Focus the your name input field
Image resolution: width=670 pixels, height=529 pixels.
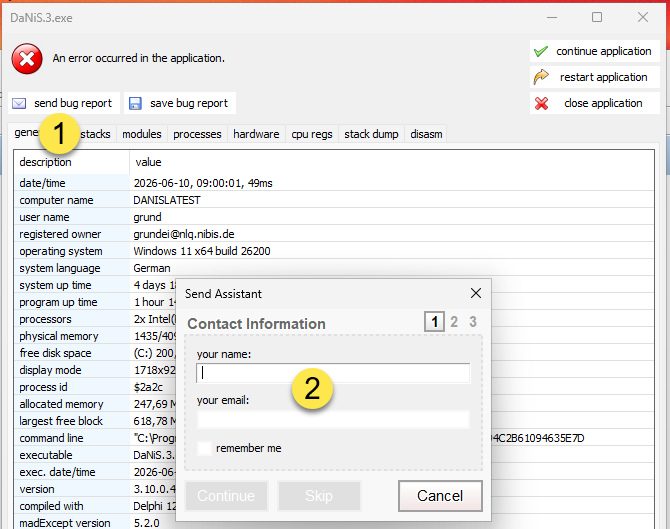(333, 373)
